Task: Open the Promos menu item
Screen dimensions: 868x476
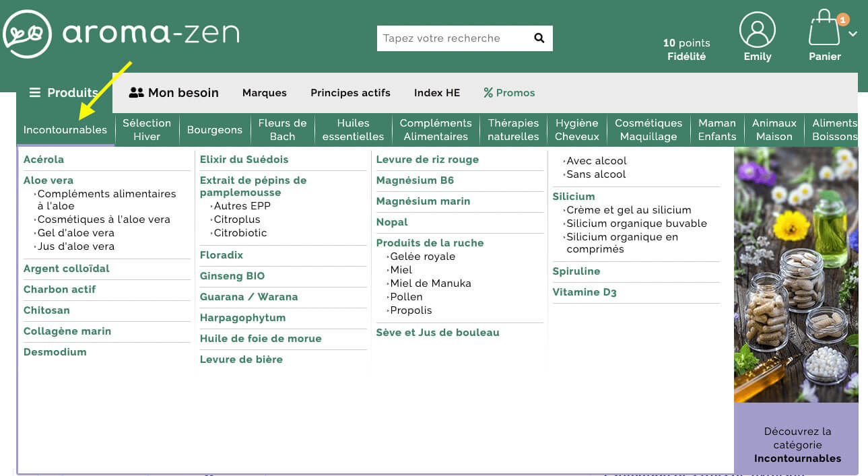Action: pyautogui.click(x=509, y=93)
